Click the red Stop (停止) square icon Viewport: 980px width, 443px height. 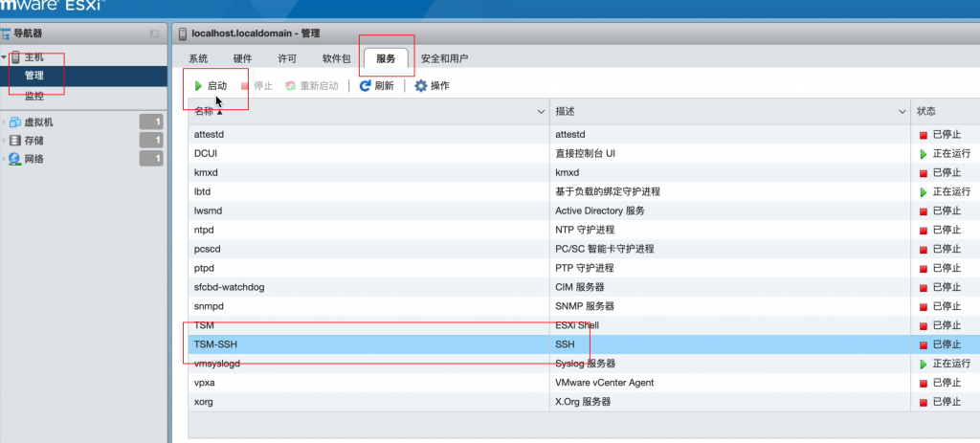point(245,86)
